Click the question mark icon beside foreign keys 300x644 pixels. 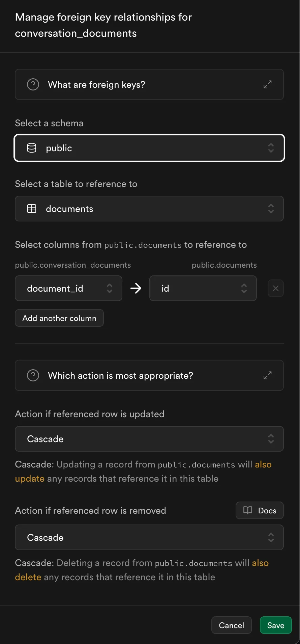pyautogui.click(x=33, y=84)
